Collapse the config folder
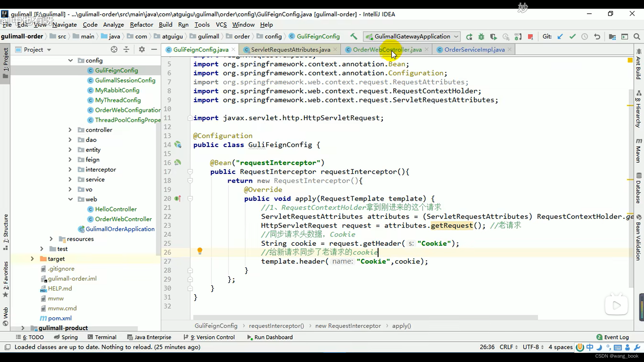 click(x=70, y=60)
